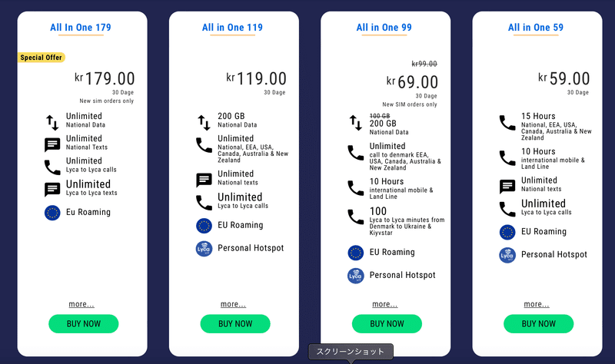Image resolution: width=615 pixels, height=364 pixels.
Task: Expand more details for All In One 179
Action: coord(81,304)
